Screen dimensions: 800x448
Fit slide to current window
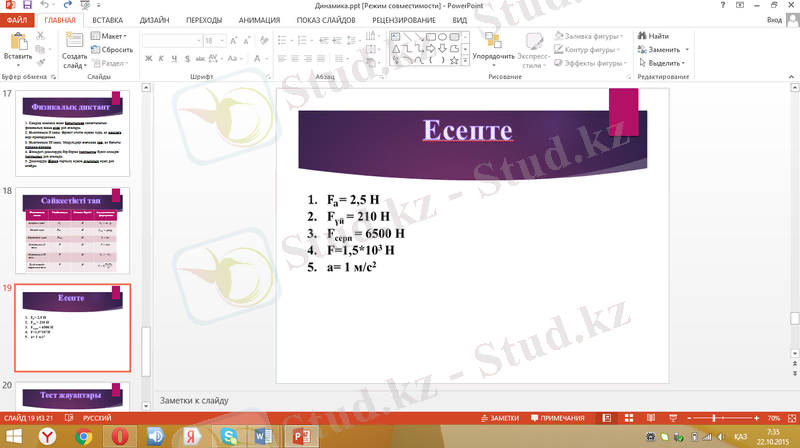[x=790, y=417]
